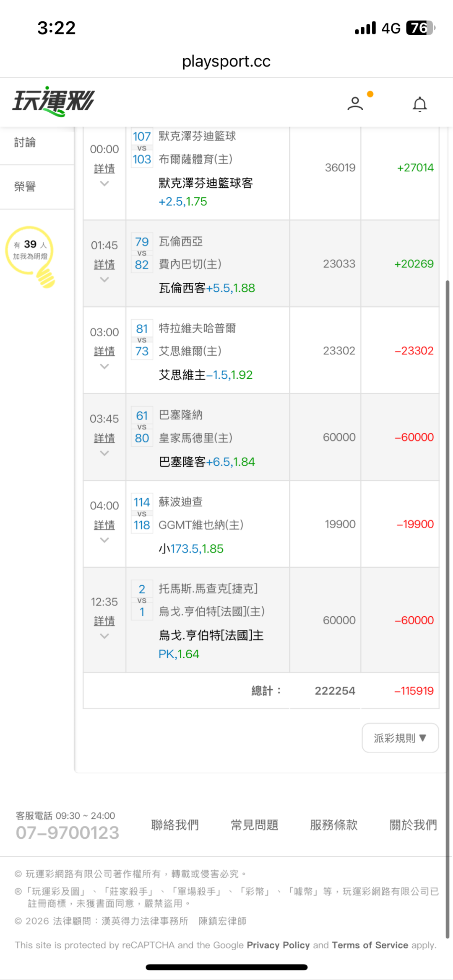The width and height of the screenshot is (453, 980).
Task: Expand the 03:45 match row chevron
Action: [x=104, y=453]
